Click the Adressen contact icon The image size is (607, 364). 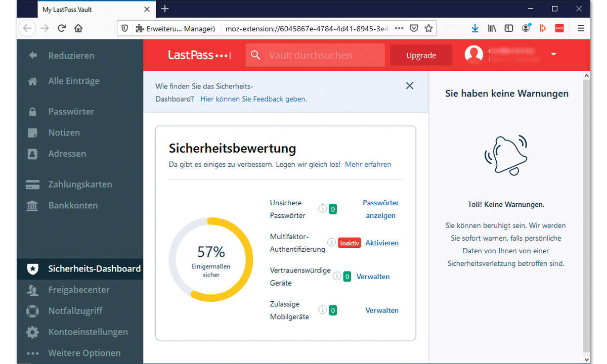coord(32,154)
